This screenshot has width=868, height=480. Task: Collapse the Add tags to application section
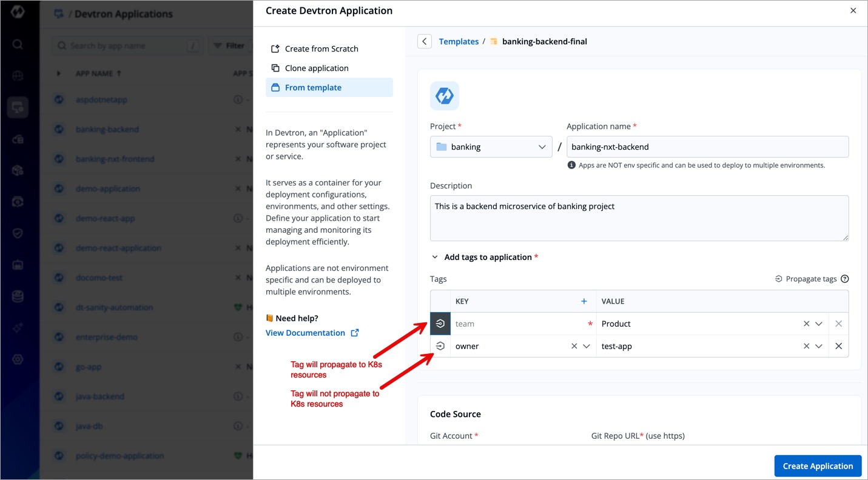click(x=434, y=257)
